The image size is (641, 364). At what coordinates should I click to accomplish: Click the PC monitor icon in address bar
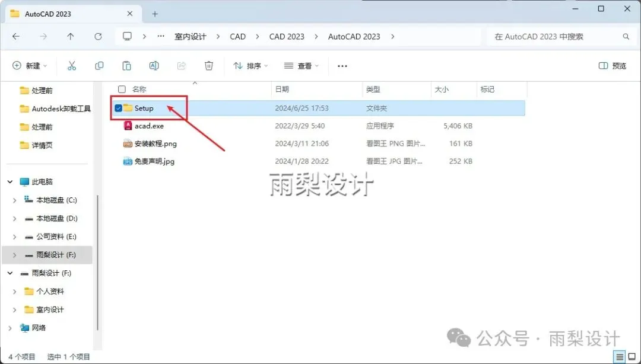(128, 36)
